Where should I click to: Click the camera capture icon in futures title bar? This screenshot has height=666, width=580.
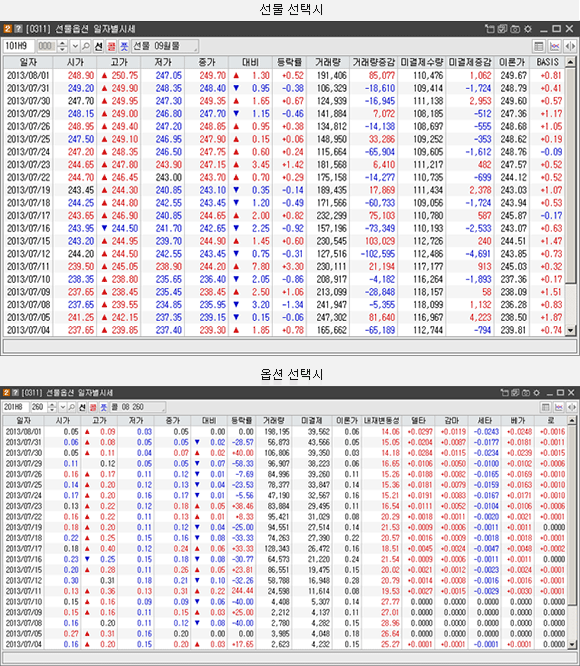515,29
